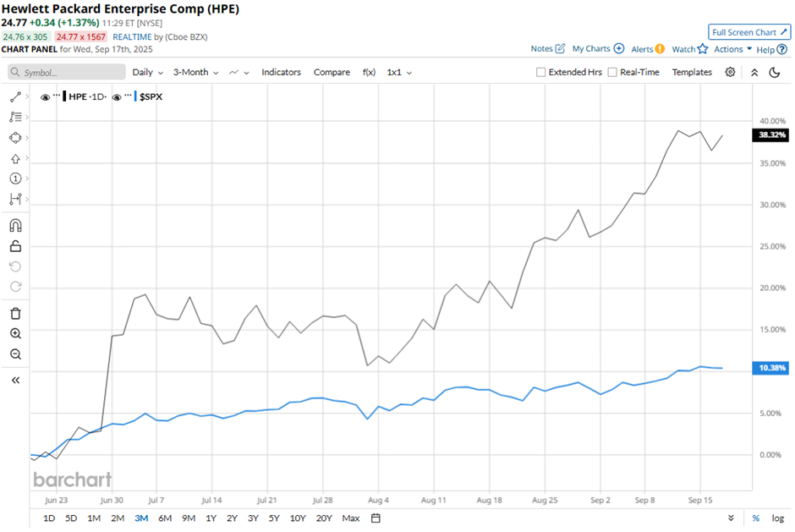The image size is (795, 532).
Task: Collapse the left drawing toolbar
Action: tap(15, 381)
